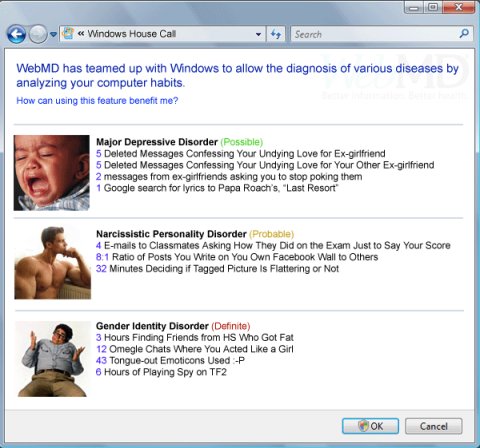Click the blue Back arrow button
Image resolution: width=480 pixels, height=448 pixels.
click(x=16, y=34)
